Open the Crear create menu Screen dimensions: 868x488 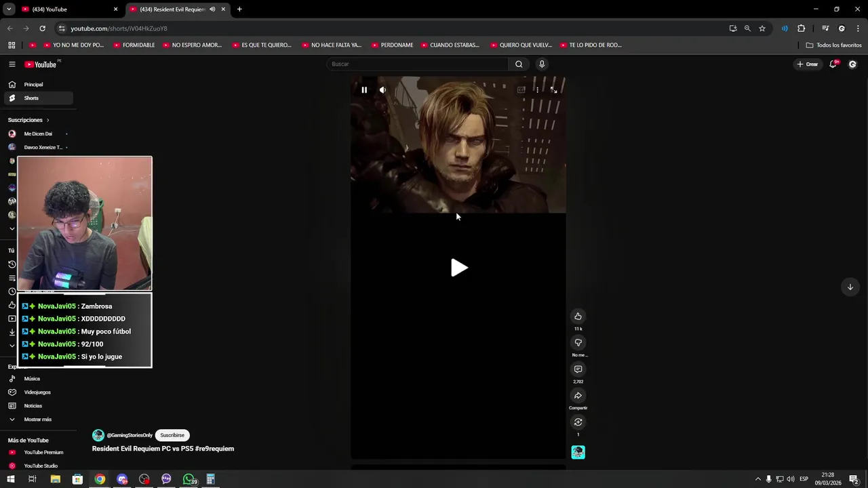(x=808, y=64)
